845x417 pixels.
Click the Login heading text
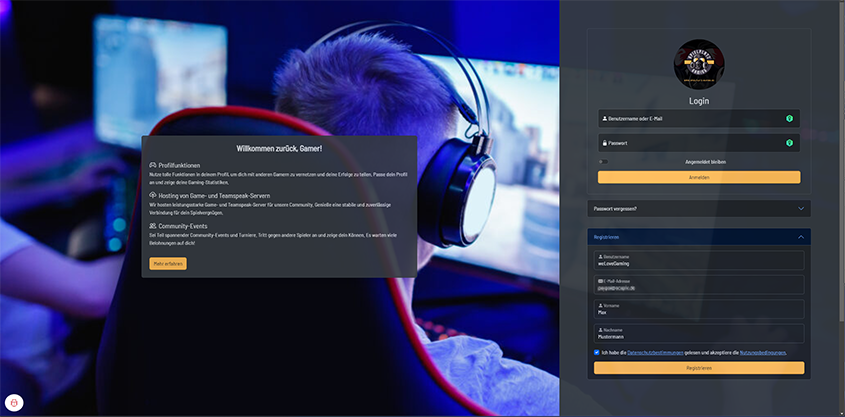(x=699, y=101)
